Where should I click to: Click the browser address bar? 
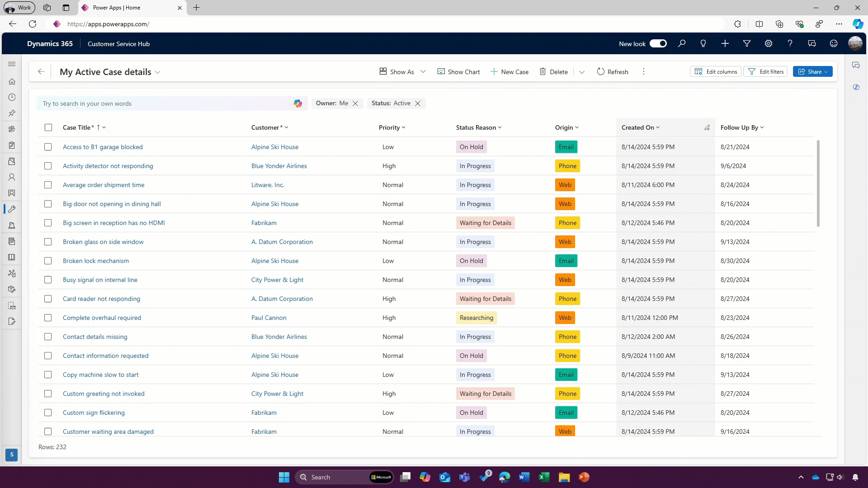click(x=384, y=24)
